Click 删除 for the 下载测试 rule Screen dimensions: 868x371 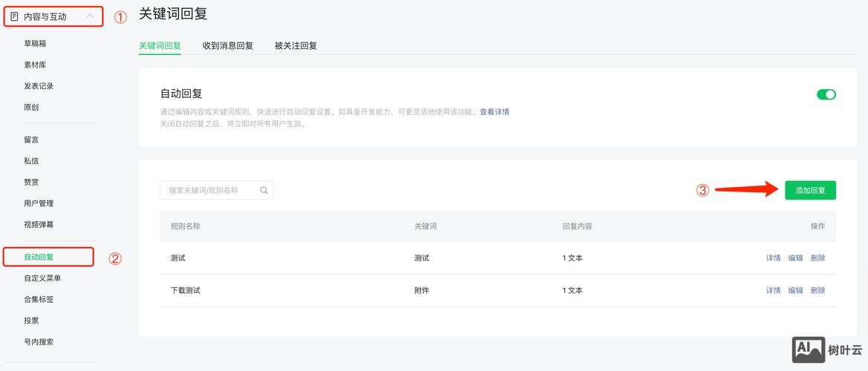[818, 290]
